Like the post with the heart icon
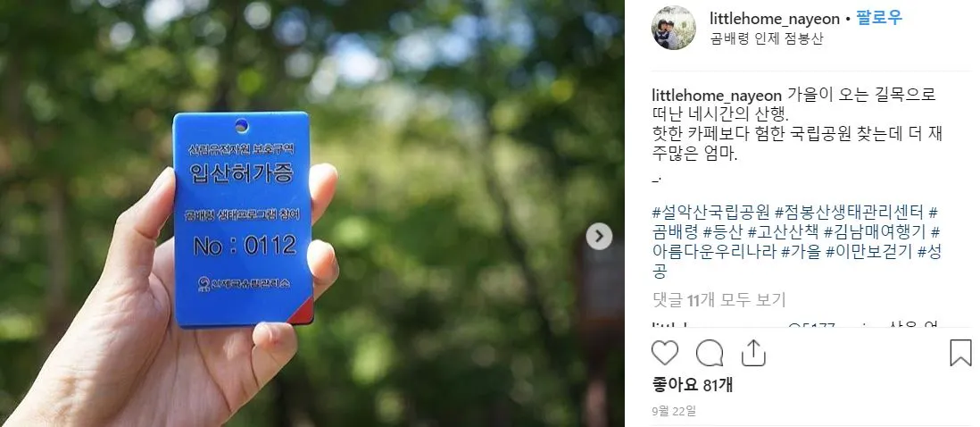This screenshot has width=980, height=427. click(664, 353)
